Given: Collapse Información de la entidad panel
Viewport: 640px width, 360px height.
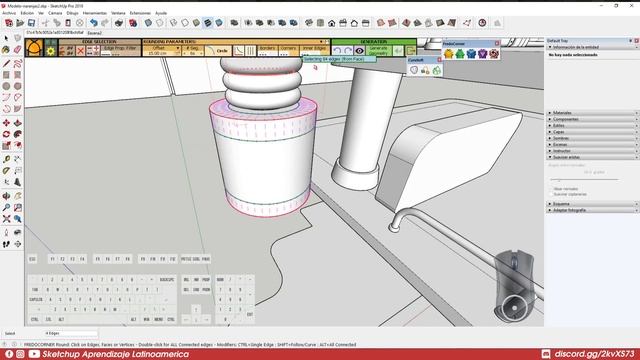Looking at the screenshot, I should click(593, 47).
